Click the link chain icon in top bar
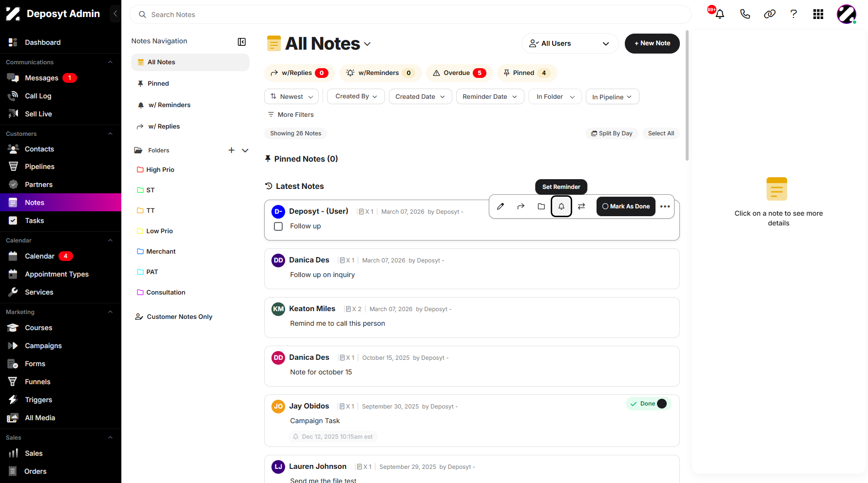This screenshot has width=868, height=483. point(770,14)
